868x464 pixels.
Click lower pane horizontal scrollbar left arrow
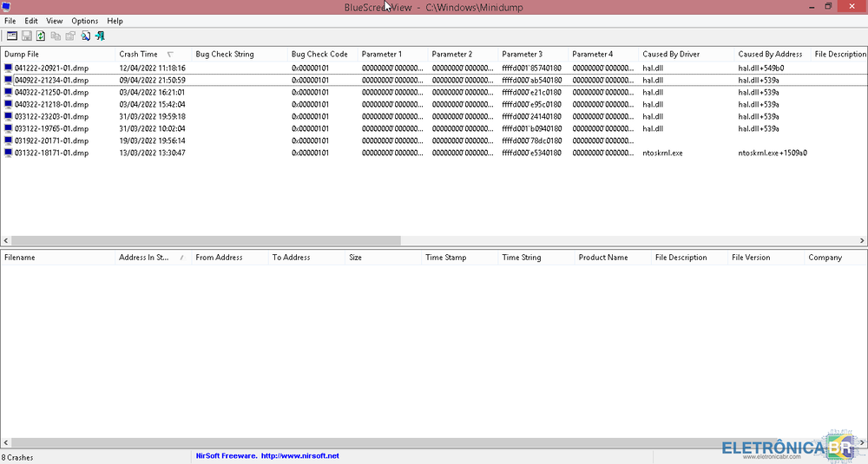pyautogui.click(x=4, y=442)
